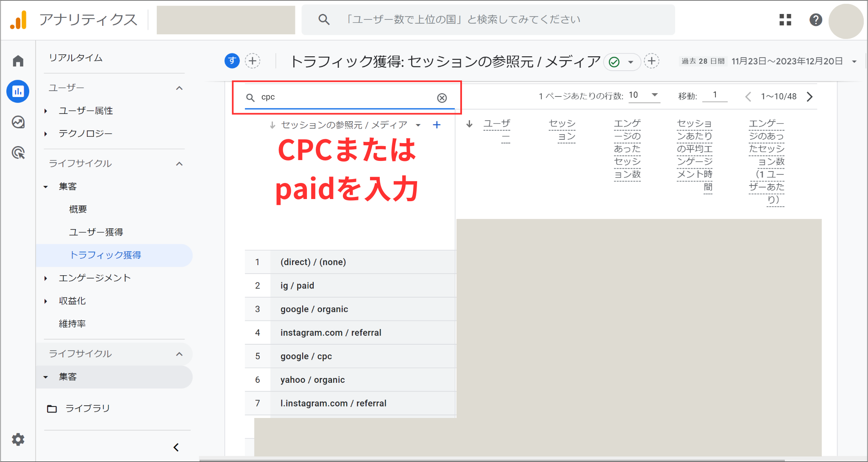The image size is (868, 462).
Task: Click the dashed plus after report title
Action: pos(651,61)
